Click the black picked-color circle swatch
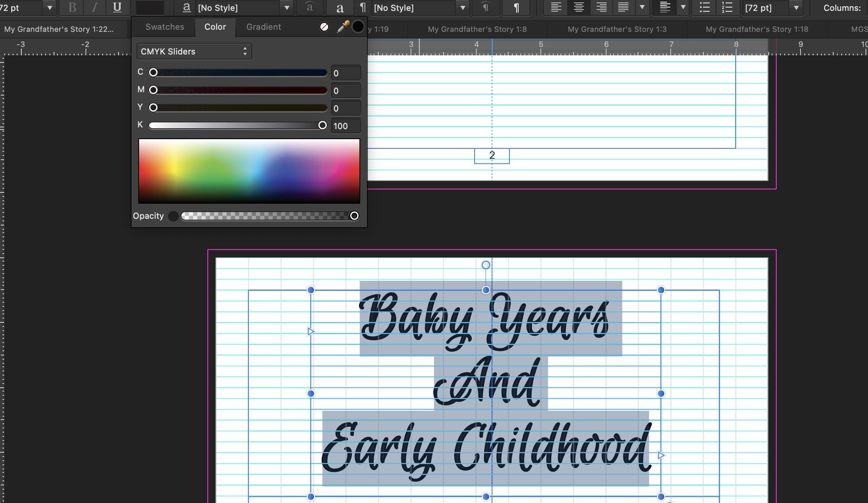This screenshot has width=868, height=503. point(358,27)
